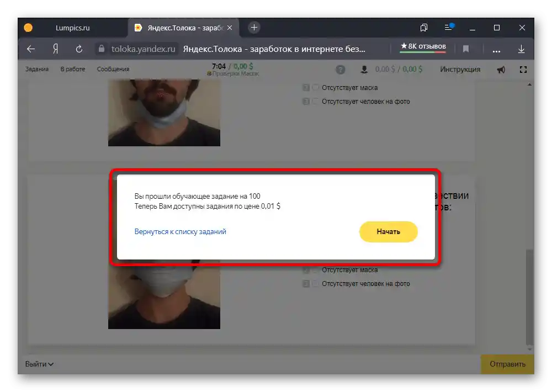Open the 8K отзывов reviews badge
This screenshot has height=392, width=552.
click(x=423, y=47)
